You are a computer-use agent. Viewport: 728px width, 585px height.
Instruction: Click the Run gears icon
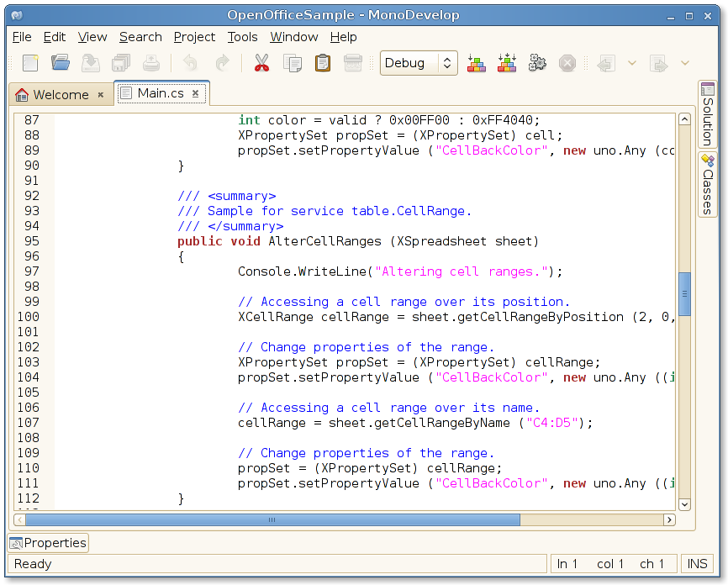(x=537, y=63)
